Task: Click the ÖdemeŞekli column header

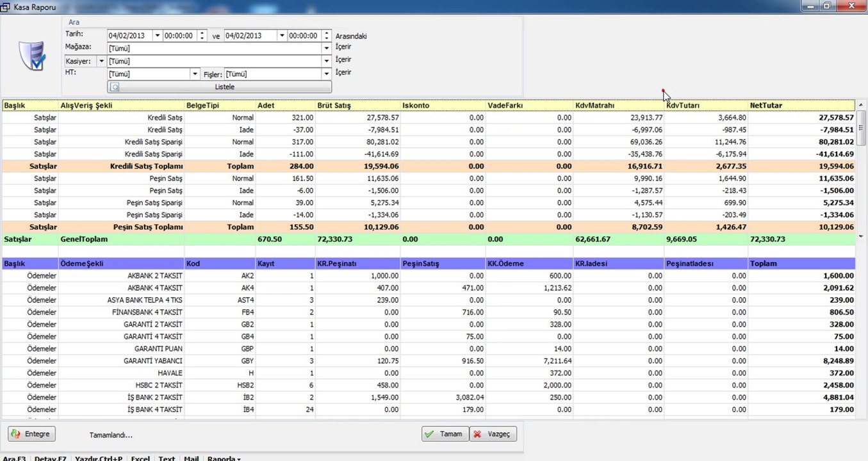Action: [121, 263]
